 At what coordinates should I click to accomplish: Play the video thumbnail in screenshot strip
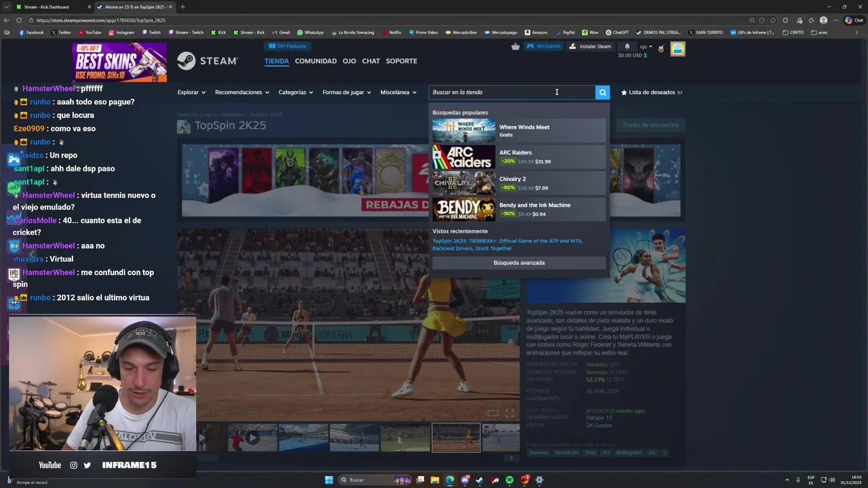coord(252,438)
